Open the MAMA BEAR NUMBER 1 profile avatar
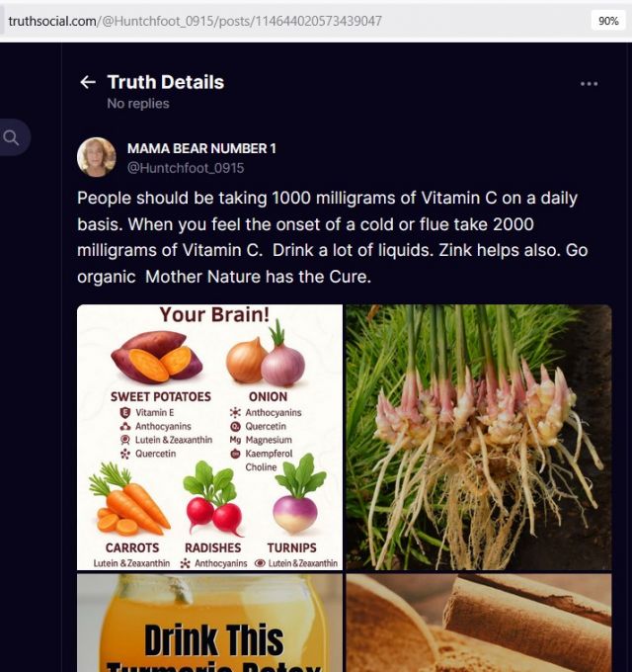 coord(97,157)
